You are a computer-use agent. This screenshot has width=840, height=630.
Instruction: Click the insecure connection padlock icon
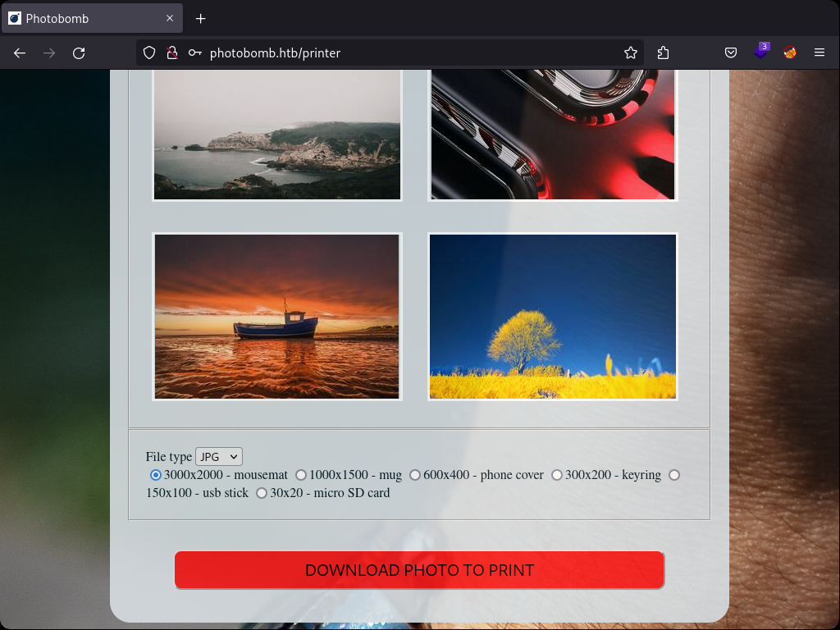tap(171, 52)
